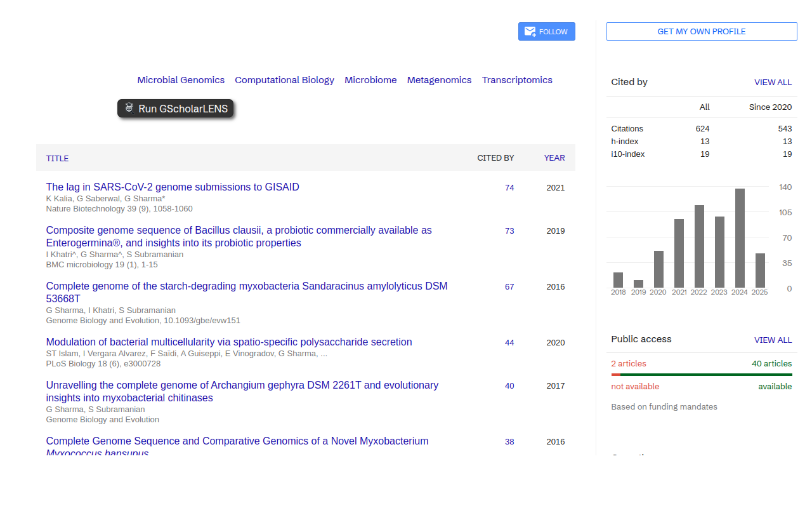Open the 2022 bar on the citation chart
Screen dimensions: 812x508
(x=699, y=244)
